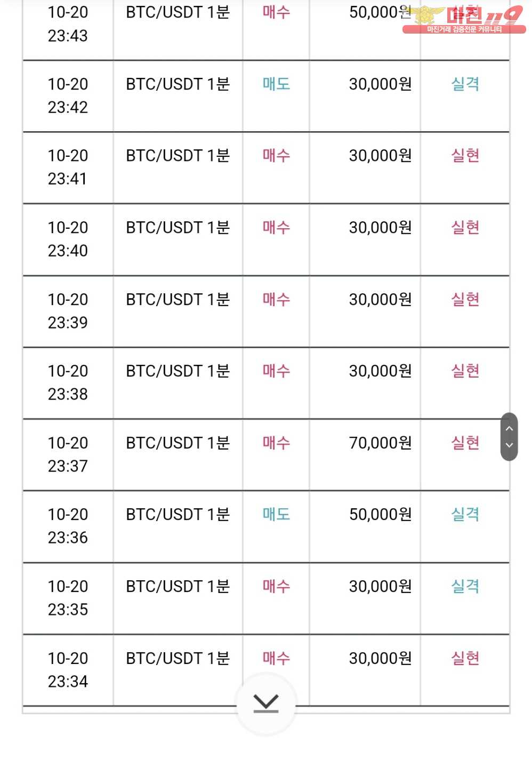This screenshot has height=768, width=532.
Task: Click the 실현 result in the 23:40 row
Action: point(465,227)
